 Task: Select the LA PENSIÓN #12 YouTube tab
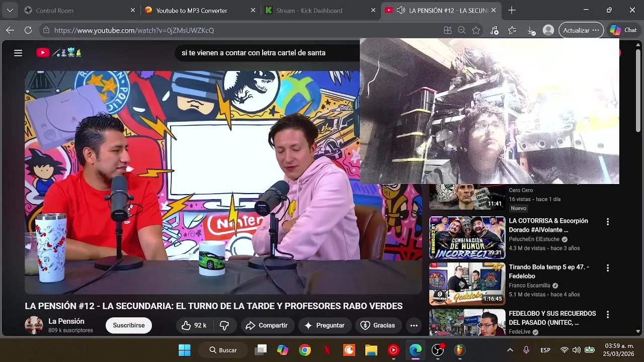443,10
